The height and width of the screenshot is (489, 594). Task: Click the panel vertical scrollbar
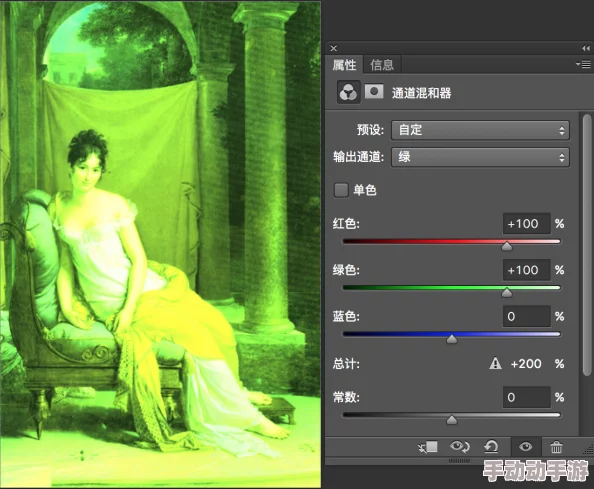[x=587, y=244]
